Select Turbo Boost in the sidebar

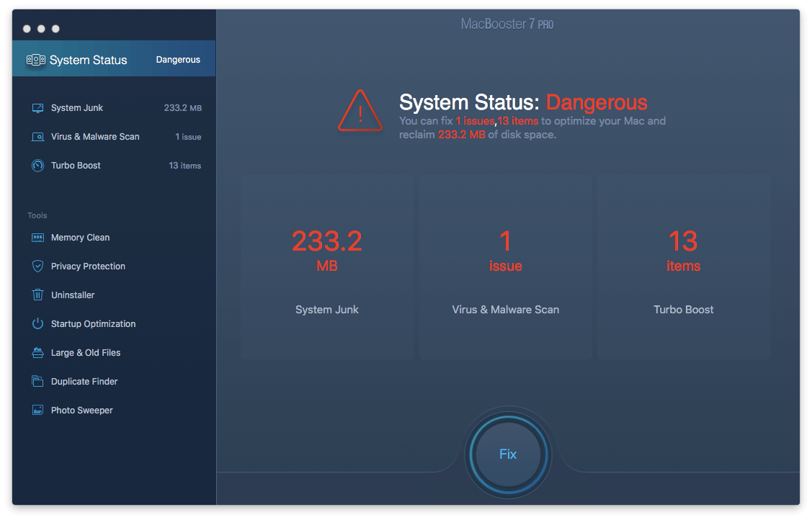pyautogui.click(x=114, y=166)
